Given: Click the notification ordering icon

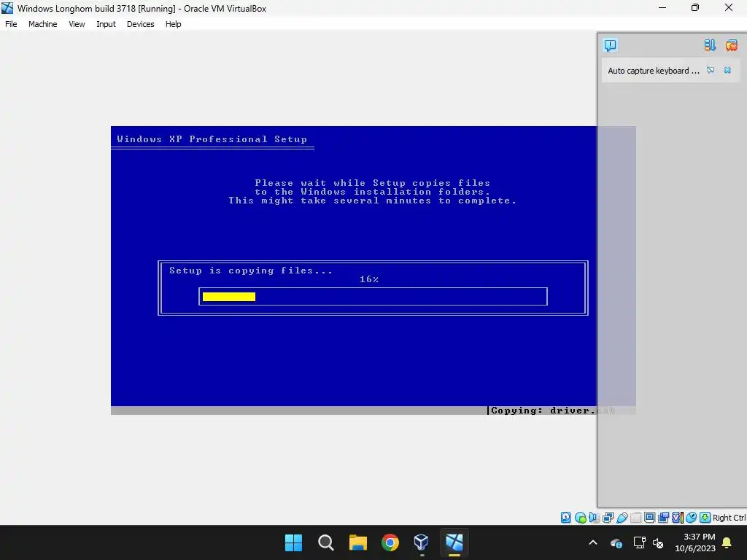Looking at the screenshot, I should (x=710, y=44).
